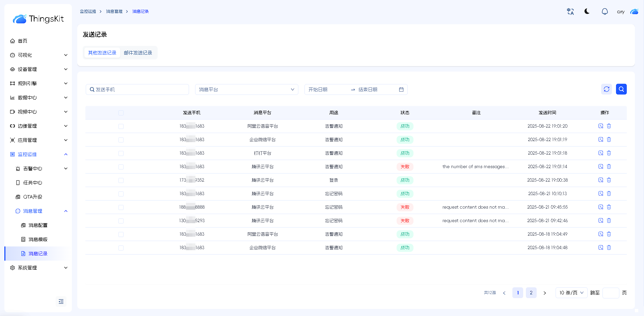Open the 消息平台 dropdown

pos(246,89)
